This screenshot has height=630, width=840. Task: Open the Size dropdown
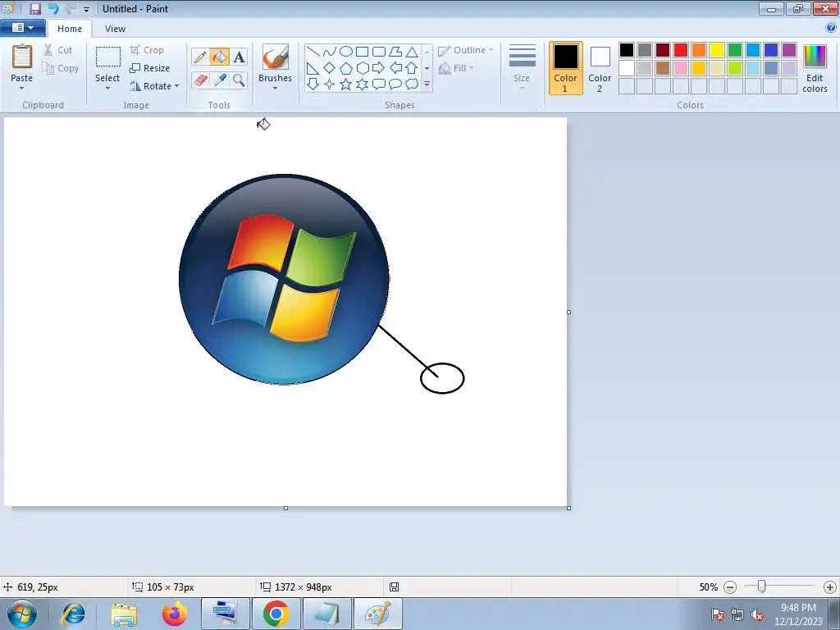[x=522, y=68]
